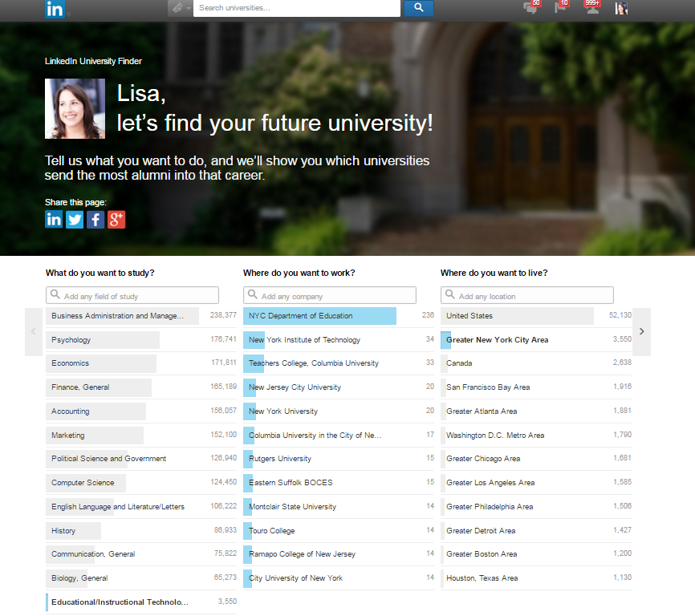This screenshot has height=616, width=695.
Task: Open the messages icon with 50 badge
Action: point(531,7)
